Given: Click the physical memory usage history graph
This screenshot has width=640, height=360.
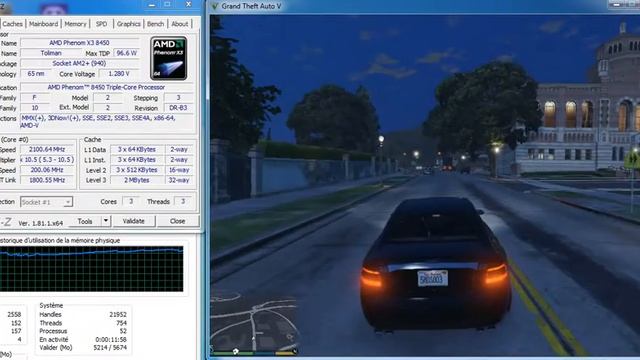Looking at the screenshot, I should (91, 269).
